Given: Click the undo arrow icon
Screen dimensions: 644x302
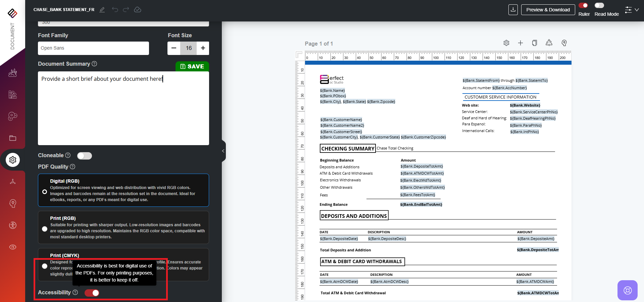Looking at the screenshot, I should point(115,10).
